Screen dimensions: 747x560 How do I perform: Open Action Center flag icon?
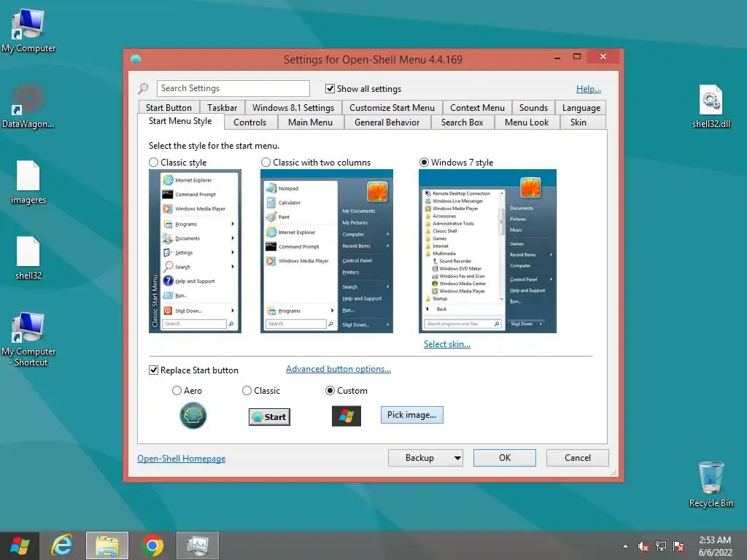pyautogui.click(x=678, y=546)
